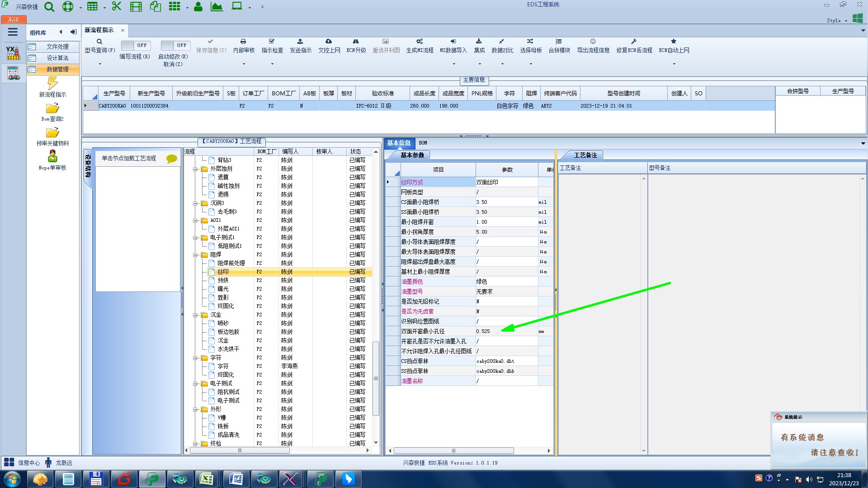Click the scissors icon in top toolbar

117,6
